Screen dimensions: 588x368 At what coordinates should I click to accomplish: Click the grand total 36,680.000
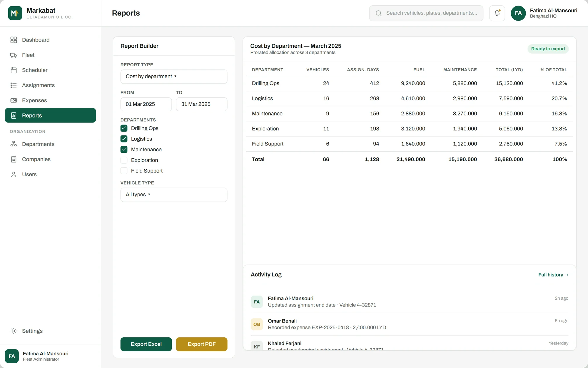pyautogui.click(x=508, y=159)
